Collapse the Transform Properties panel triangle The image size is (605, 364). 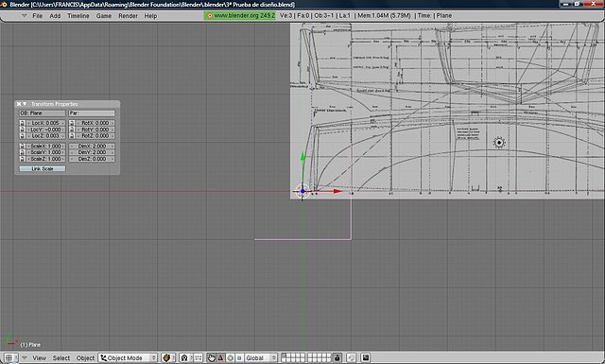tap(25, 104)
